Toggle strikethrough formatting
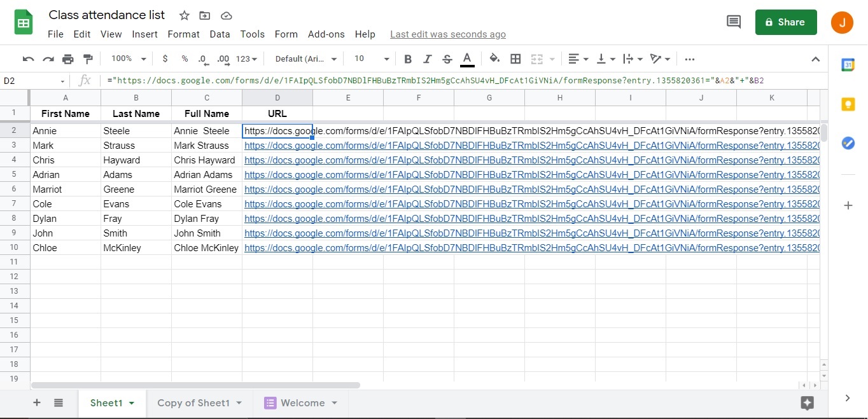Viewport: 868px width, 419px height. [x=447, y=59]
